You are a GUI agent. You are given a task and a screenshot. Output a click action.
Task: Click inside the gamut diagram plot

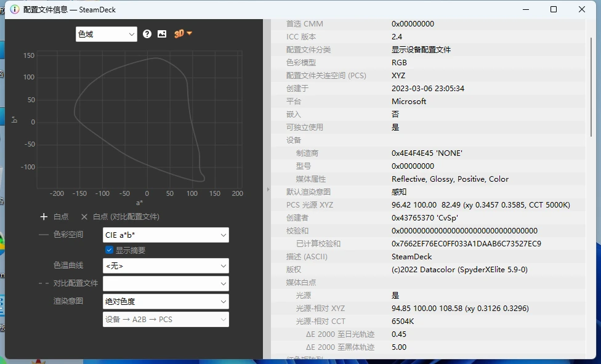tap(140, 119)
